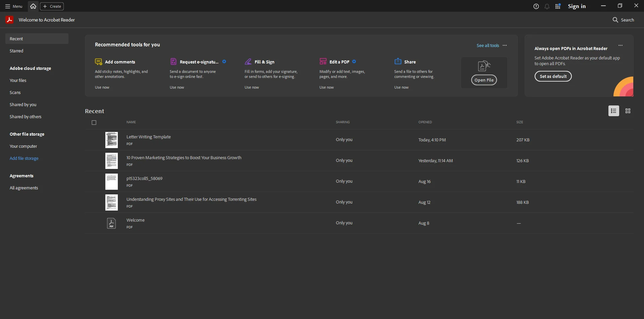
Task: Switch to grid thumbnail view
Action: click(628, 111)
